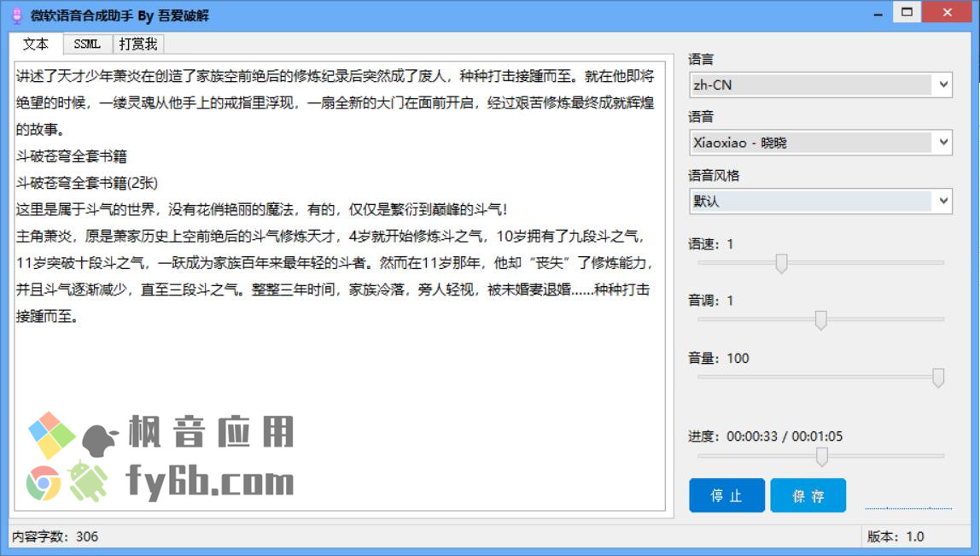
Task: Click the 音量 volume slider handle
Action: [937, 377]
